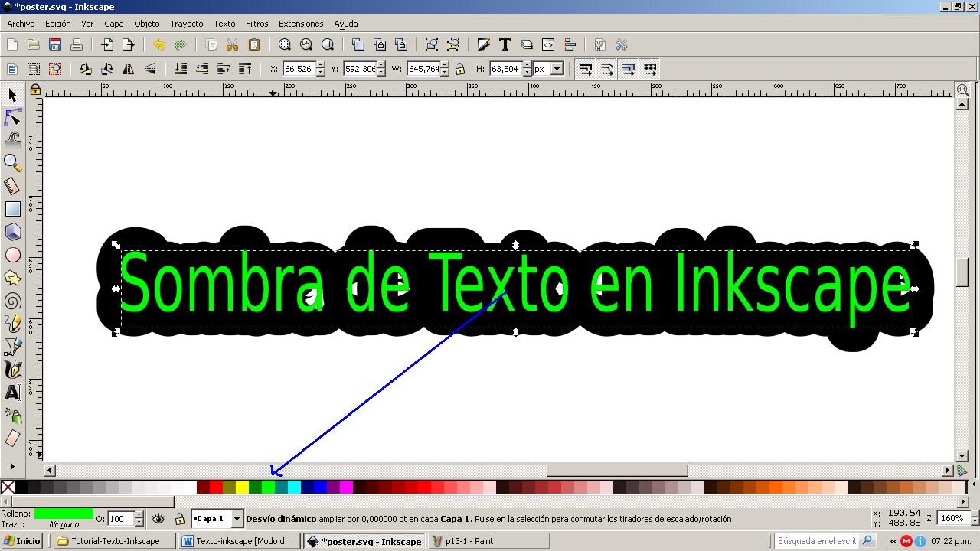The height and width of the screenshot is (551, 980).
Task: Select the Rectangle tool
Action: click(12, 208)
